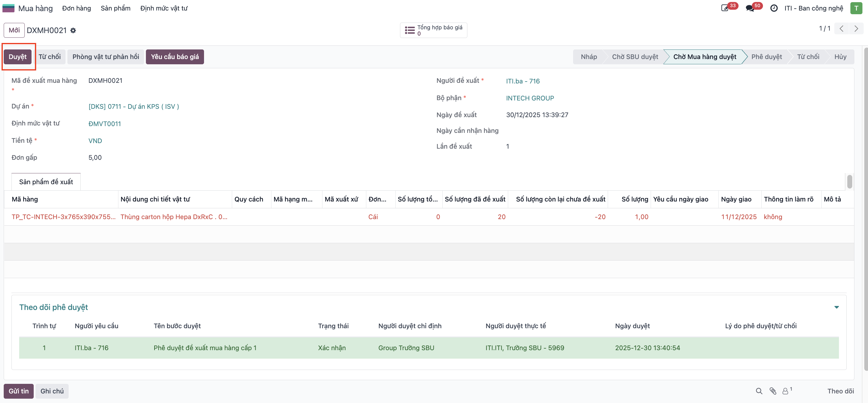Select the Phê duyệt status stage
868x403 pixels.
766,57
